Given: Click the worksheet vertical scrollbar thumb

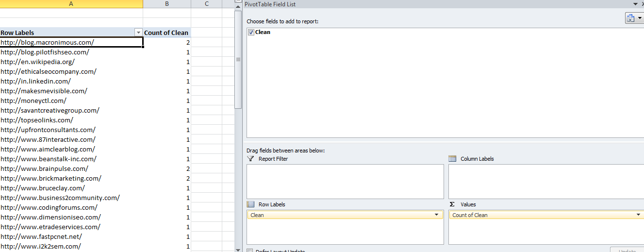Looking at the screenshot, I should click(238, 59).
